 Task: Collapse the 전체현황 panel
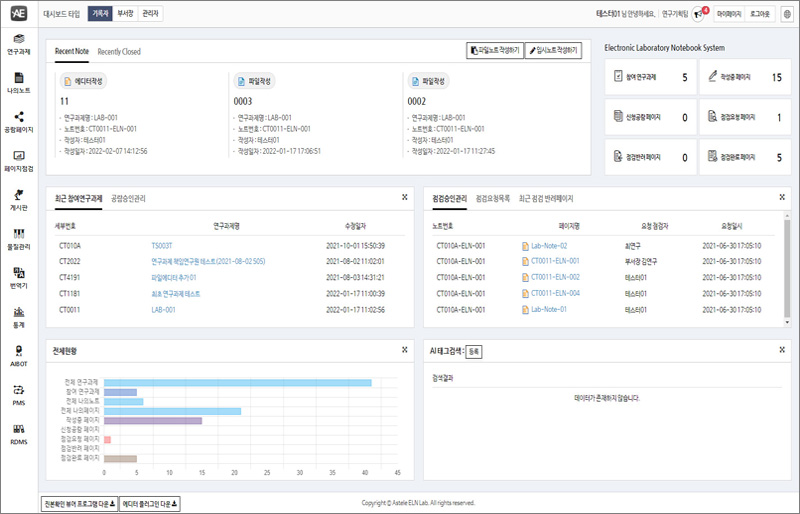tap(404, 350)
